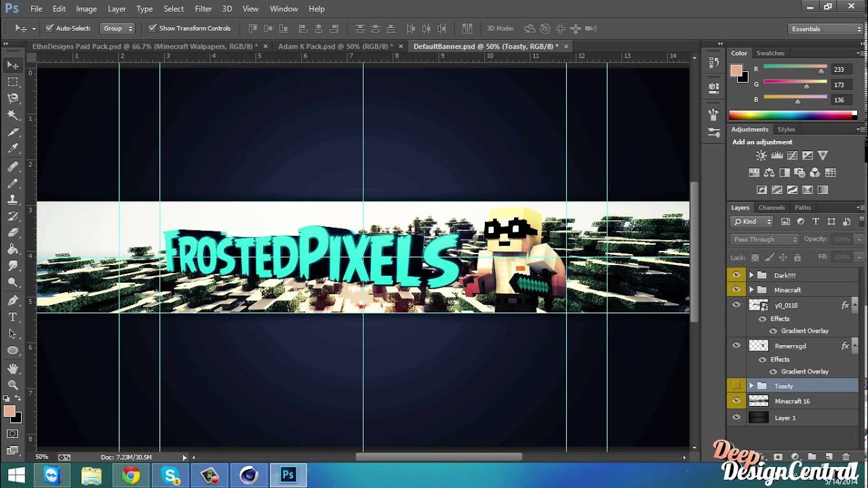868x488 pixels.
Task: Open the Pass Through blend mode dropdown
Action: tap(765, 239)
